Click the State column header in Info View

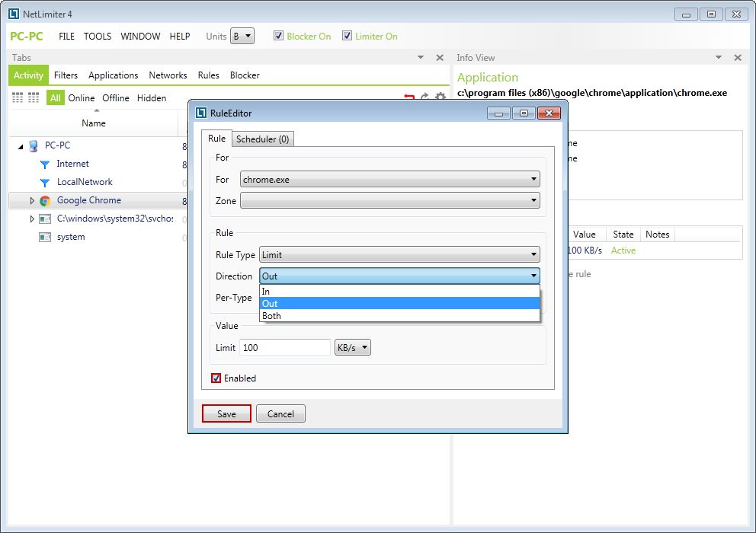coord(623,235)
